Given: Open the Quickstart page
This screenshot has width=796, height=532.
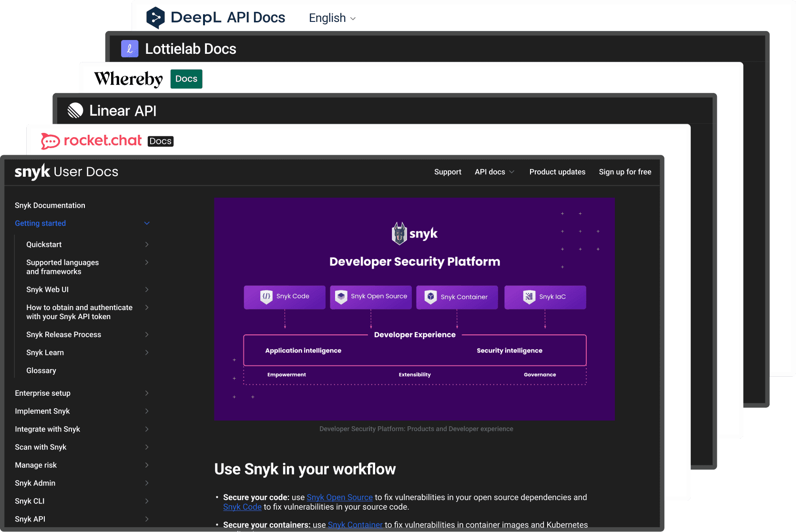Looking at the screenshot, I should pyautogui.click(x=44, y=244).
